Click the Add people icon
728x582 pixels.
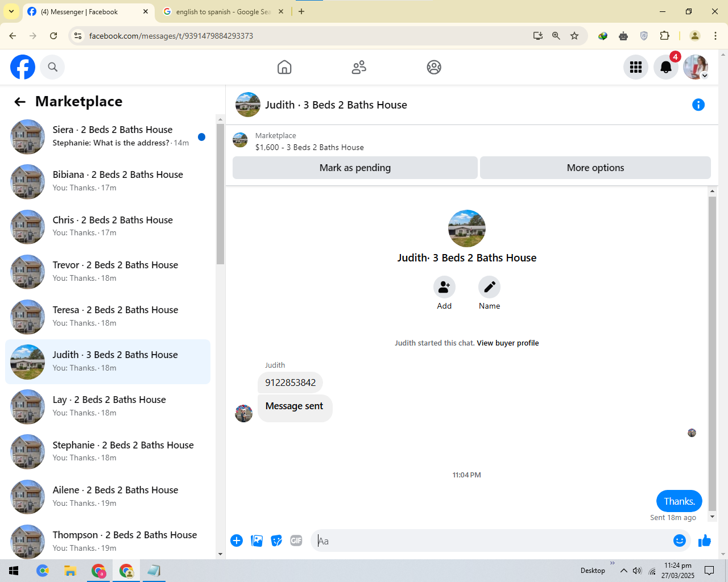coord(444,287)
